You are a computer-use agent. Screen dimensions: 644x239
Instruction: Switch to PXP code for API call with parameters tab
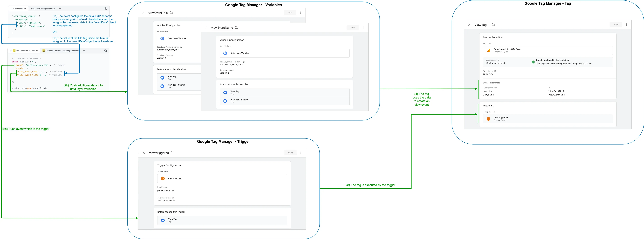[x=61, y=50]
